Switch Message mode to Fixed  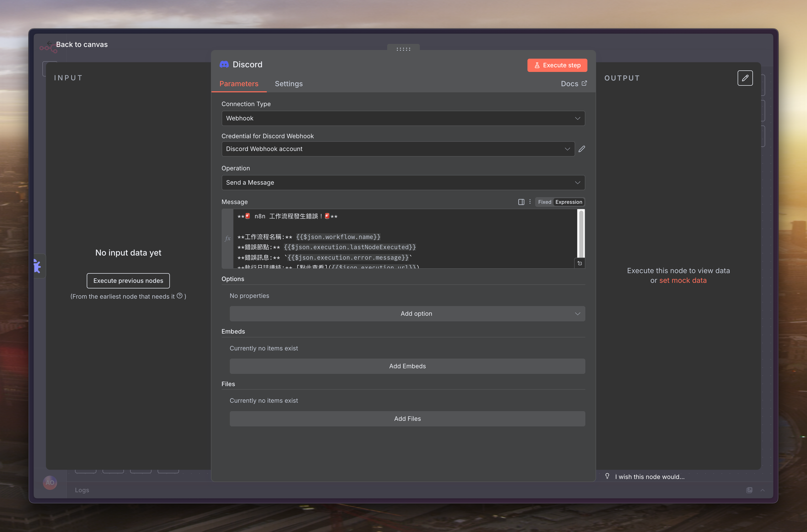point(545,202)
